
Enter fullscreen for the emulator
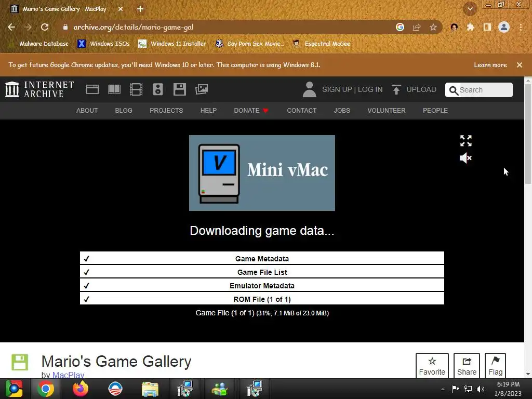466,140
